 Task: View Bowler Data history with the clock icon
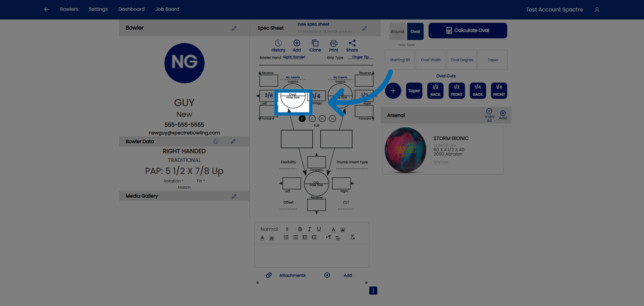(x=216, y=142)
